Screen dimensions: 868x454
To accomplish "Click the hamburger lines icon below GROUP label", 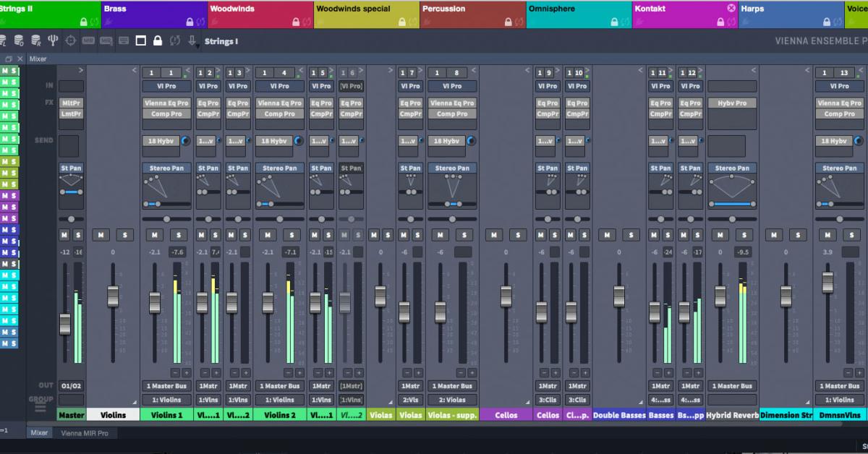I will coord(41,408).
